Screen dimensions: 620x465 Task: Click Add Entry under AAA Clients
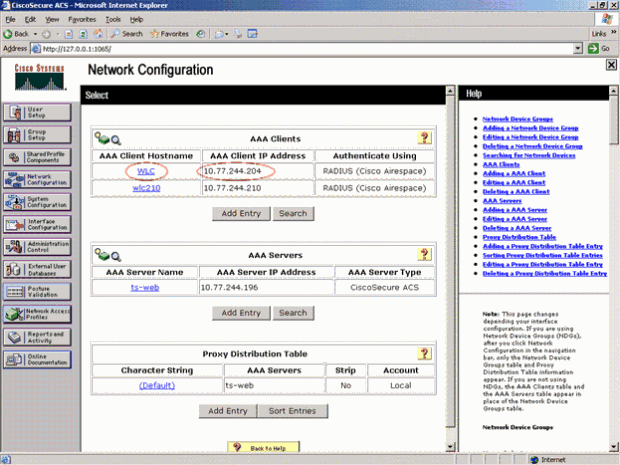pos(241,214)
